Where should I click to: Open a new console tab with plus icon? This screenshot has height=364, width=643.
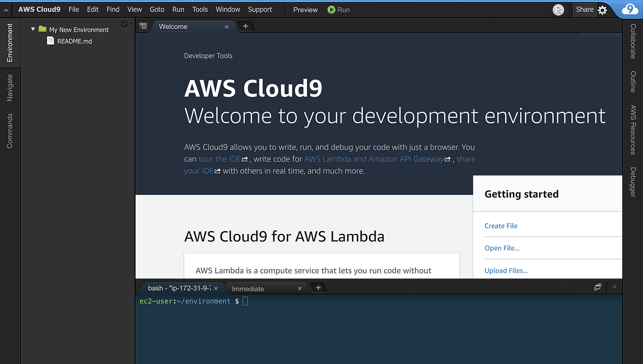(x=318, y=287)
